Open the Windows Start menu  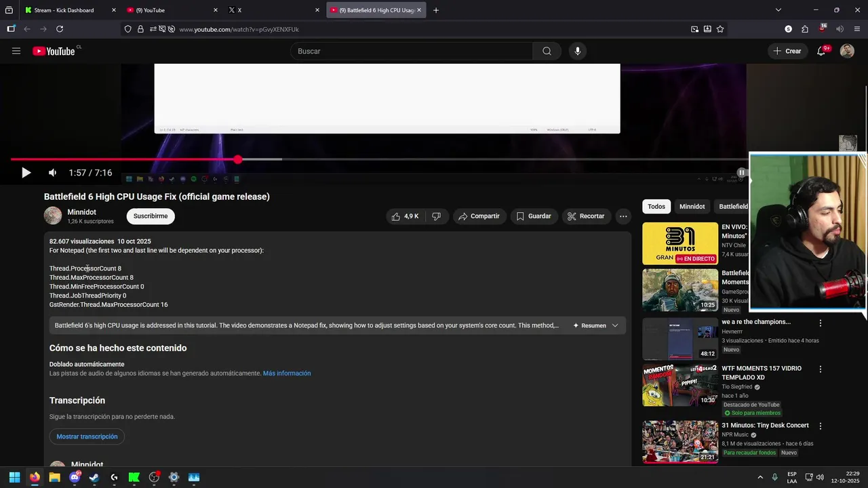pos(14,477)
